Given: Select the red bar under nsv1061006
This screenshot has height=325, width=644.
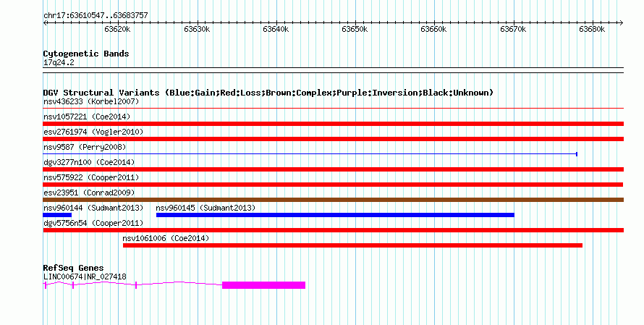Looking at the screenshot, I should [x=352, y=245].
